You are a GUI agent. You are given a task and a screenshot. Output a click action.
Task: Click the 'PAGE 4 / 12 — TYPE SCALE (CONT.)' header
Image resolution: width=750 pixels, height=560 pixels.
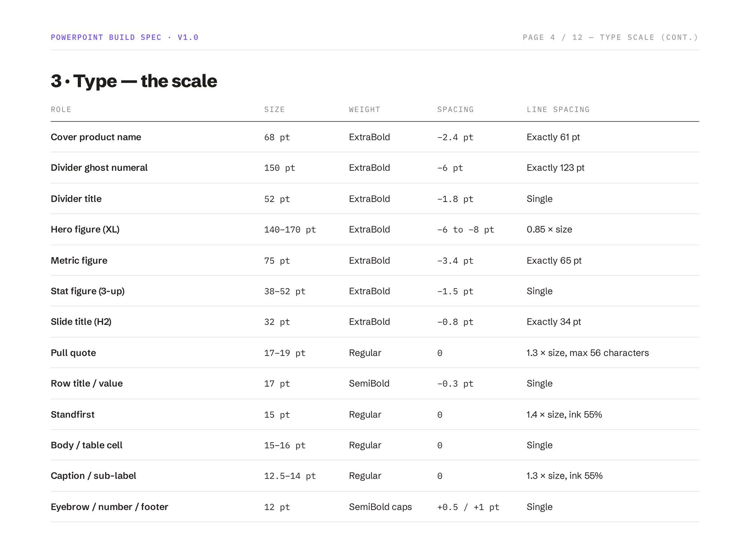pyautogui.click(x=610, y=38)
